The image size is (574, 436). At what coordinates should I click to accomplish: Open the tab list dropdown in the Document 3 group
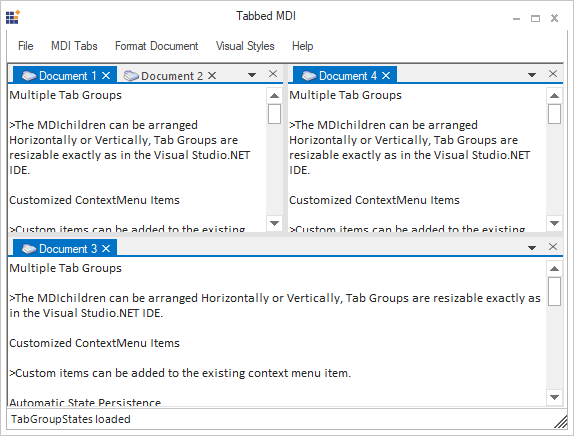532,248
